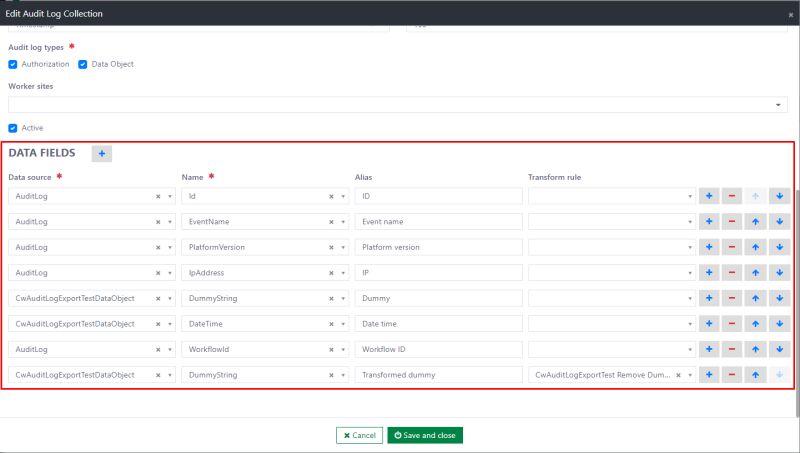Open Transform rule dropdown for PlatformVersion row
800x453 pixels.
coord(690,247)
